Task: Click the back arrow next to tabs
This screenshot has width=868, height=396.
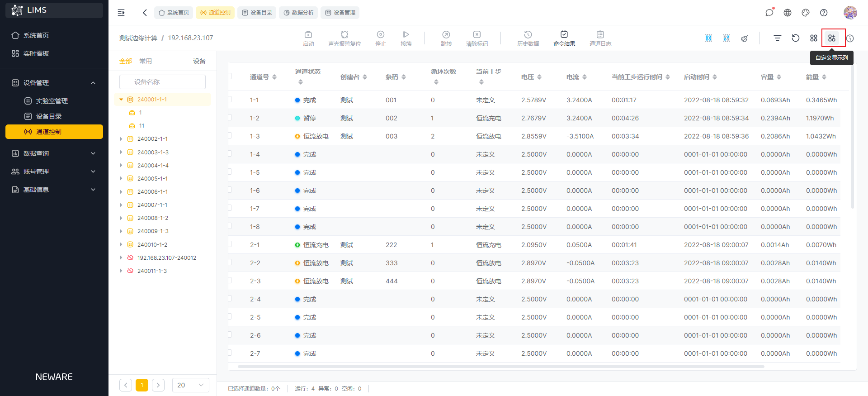Action: click(x=145, y=13)
